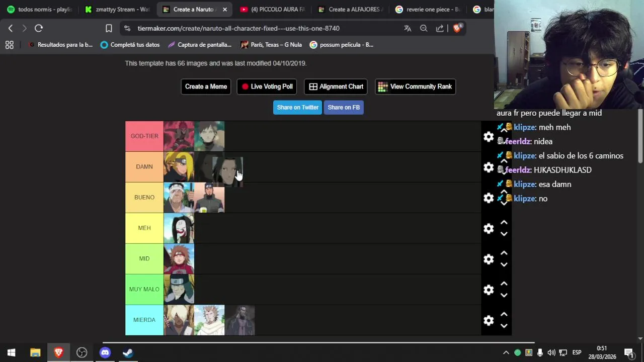Click the share page icon
This screenshot has height=362, width=644.
coord(440,28)
